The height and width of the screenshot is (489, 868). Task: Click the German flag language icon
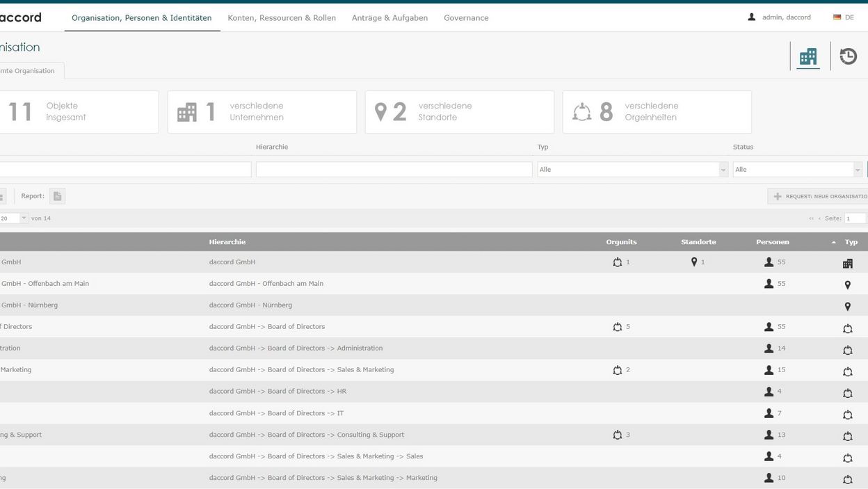pos(837,17)
